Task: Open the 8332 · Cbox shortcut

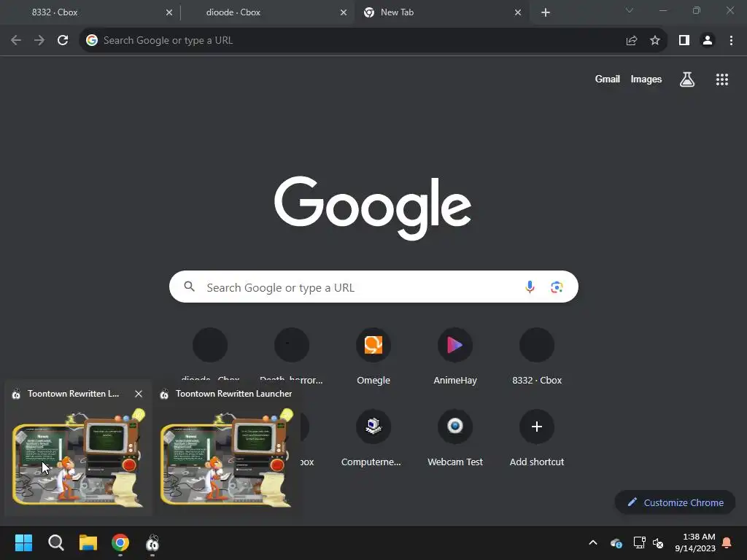Action: [x=537, y=356]
